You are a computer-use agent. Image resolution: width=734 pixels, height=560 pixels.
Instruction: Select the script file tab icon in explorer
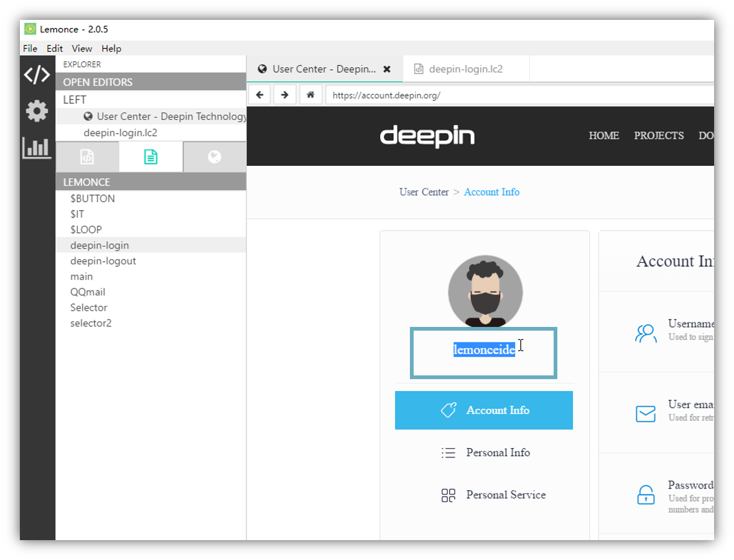point(87,157)
